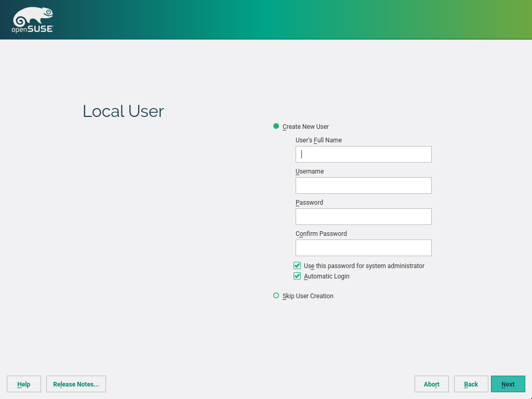Click the openSUSE wordmark text in header
Image resolution: width=532 pixels, height=399 pixels.
click(32, 30)
